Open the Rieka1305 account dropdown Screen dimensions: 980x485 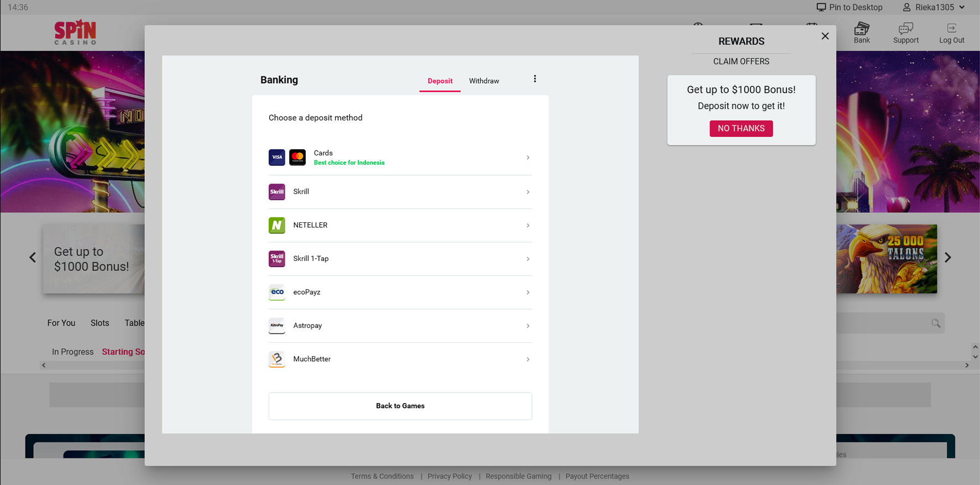point(934,7)
